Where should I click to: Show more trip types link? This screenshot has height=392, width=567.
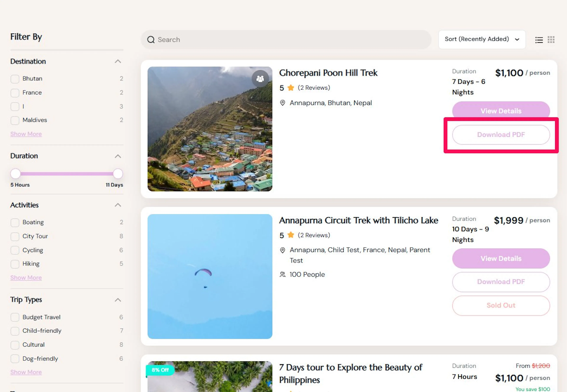pyautogui.click(x=26, y=372)
